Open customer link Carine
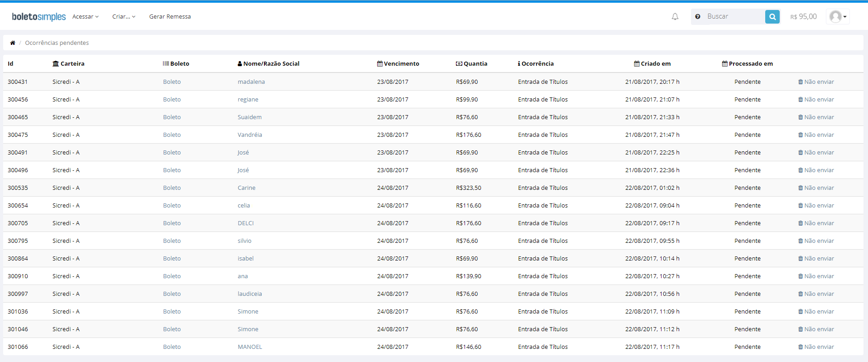868x362 pixels. pos(246,188)
